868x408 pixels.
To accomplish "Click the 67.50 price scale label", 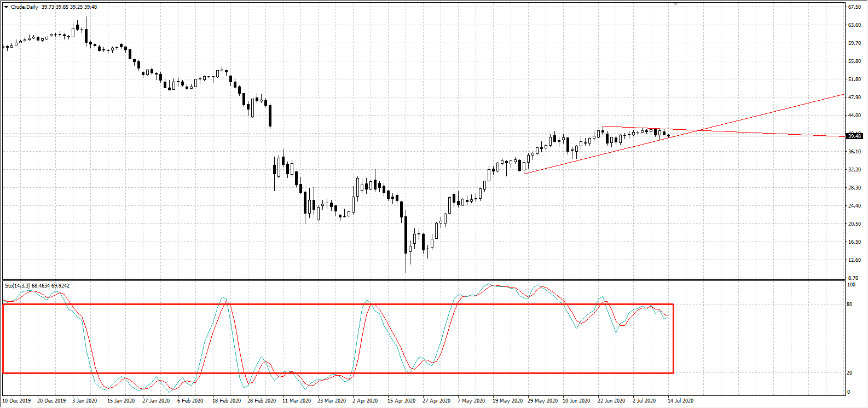I will [854, 7].
